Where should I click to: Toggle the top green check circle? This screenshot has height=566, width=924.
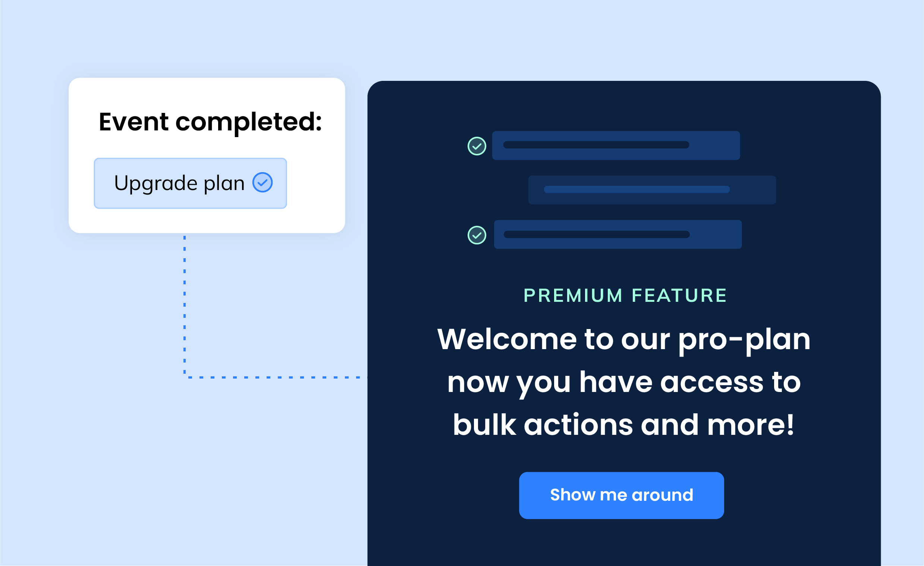tap(477, 146)
